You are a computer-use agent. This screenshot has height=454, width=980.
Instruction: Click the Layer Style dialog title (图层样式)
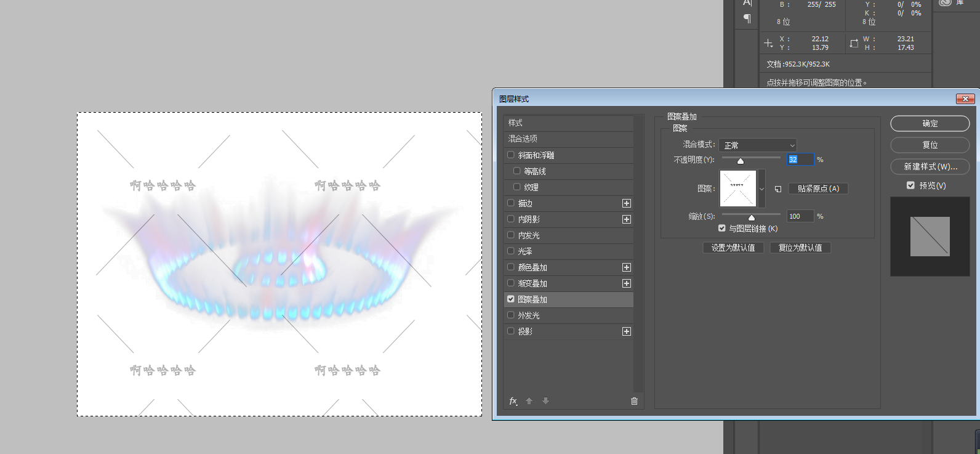(x=514, y=99)
